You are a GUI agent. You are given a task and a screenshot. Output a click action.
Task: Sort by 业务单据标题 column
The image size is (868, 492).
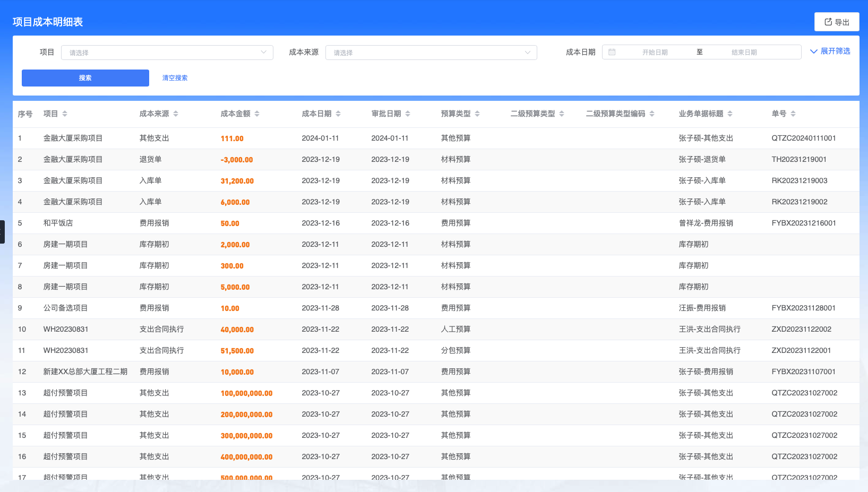coord(731,113)
